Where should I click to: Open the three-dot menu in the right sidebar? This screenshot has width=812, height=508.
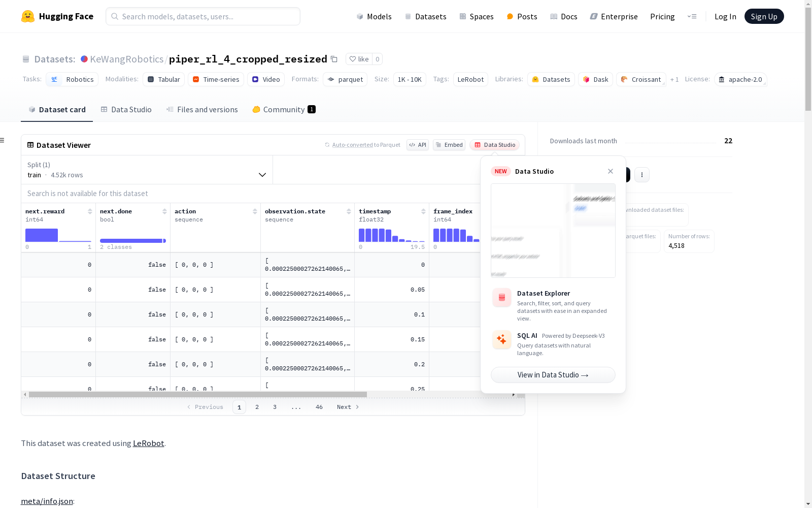642,175
